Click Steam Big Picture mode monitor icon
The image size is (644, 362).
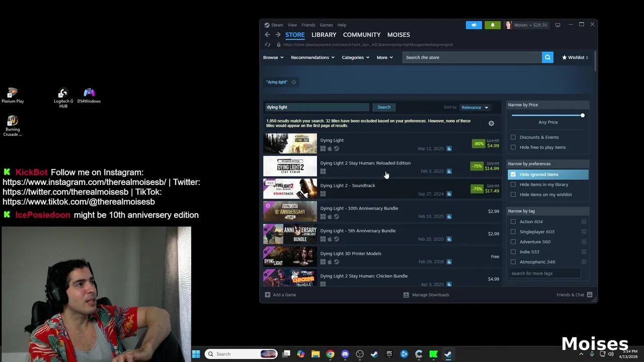[x=557, y=25]
